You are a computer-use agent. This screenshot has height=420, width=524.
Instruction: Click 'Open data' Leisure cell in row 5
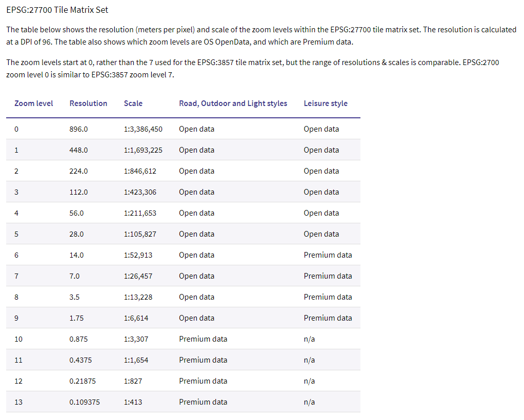(321, 235)
